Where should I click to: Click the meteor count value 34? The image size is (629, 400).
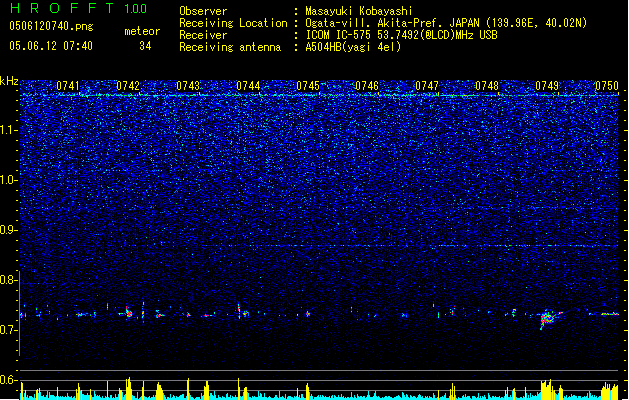tap(145, 46)
